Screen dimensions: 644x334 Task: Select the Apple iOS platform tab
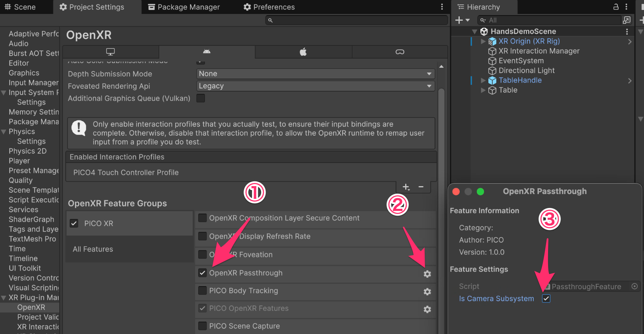coord(303,52)
